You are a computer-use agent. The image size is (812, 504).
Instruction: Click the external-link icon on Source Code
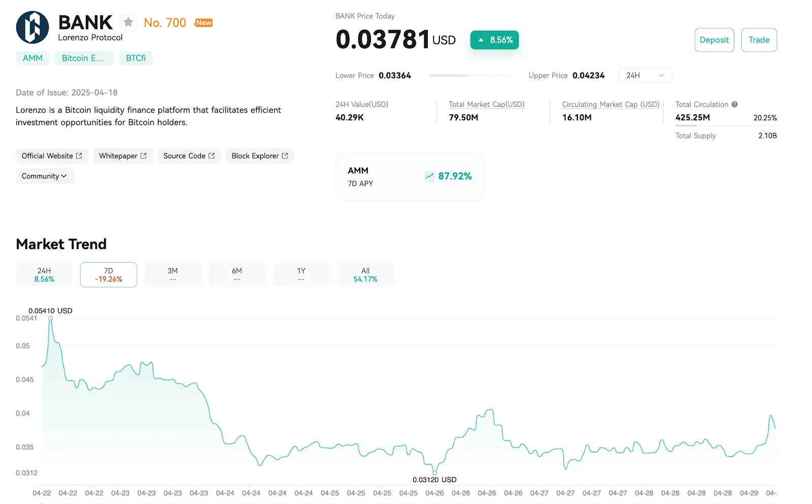click(x=212, y=156)
